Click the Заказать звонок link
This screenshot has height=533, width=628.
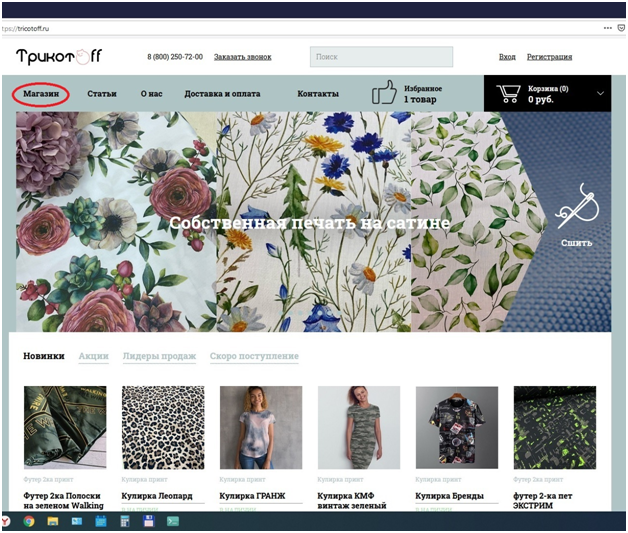tap(243, 57)
